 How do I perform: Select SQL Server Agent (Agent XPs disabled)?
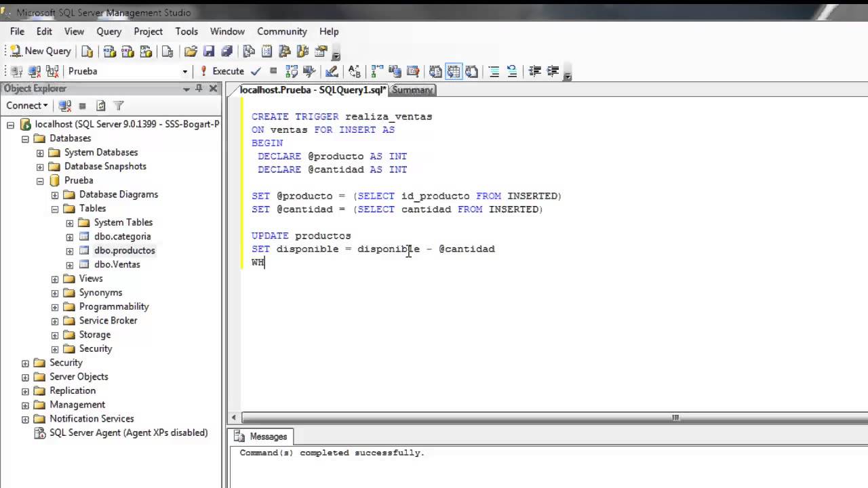tap(128, 432)
